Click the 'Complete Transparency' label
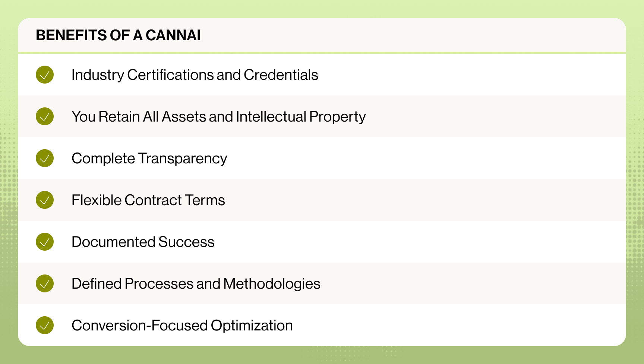 click(x=149, y=159)
